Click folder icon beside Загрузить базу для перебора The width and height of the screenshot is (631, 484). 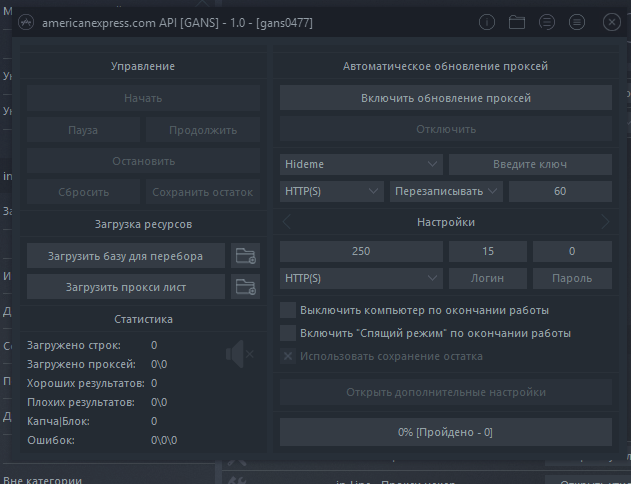pos(245,255)
